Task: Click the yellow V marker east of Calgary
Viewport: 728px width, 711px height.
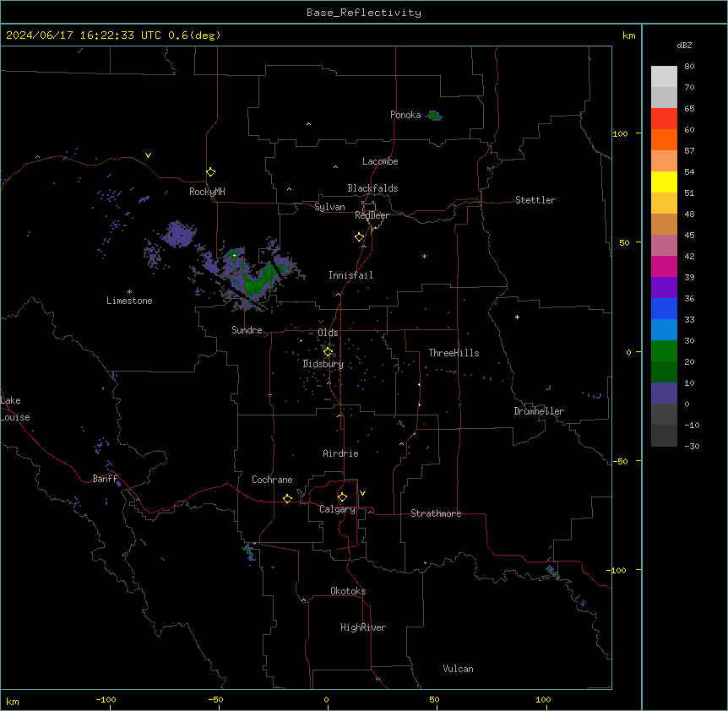Action: tap(362, 493)
